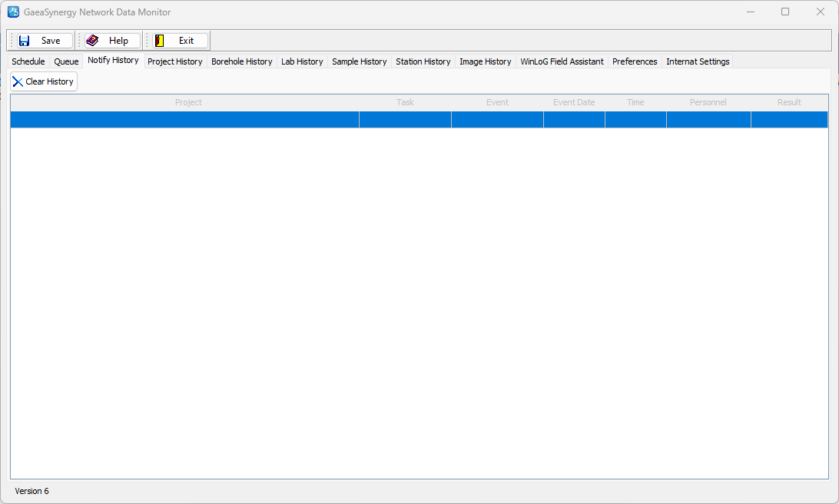Screen dimensions: 839x504
Task: Click the Event column header
Action: (x=497, y=102)
